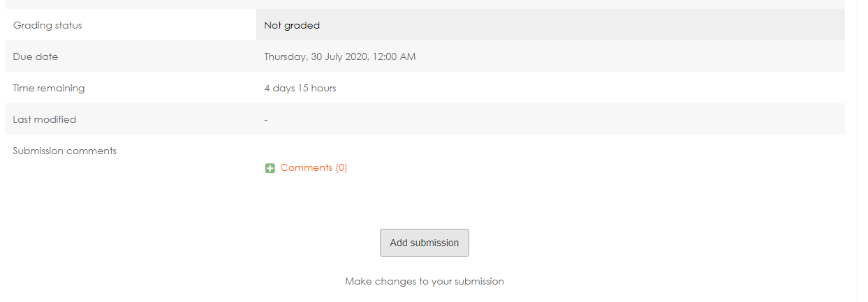Click the Time remaining row label

pyautogui.click(x=49, y=88)
